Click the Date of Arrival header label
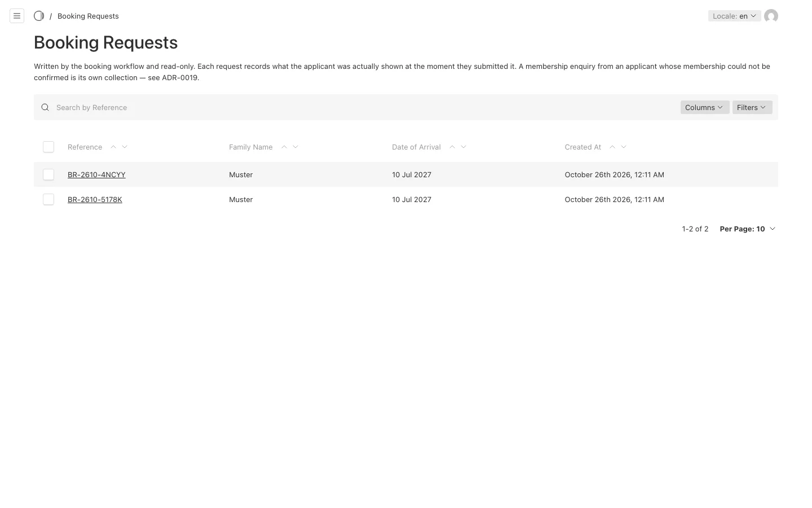 pos(416,147)
